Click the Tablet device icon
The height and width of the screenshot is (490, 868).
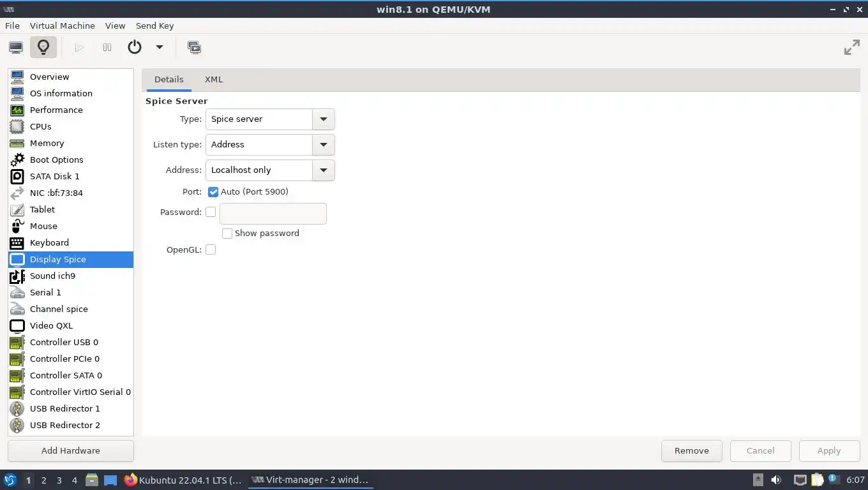[17, 209]
